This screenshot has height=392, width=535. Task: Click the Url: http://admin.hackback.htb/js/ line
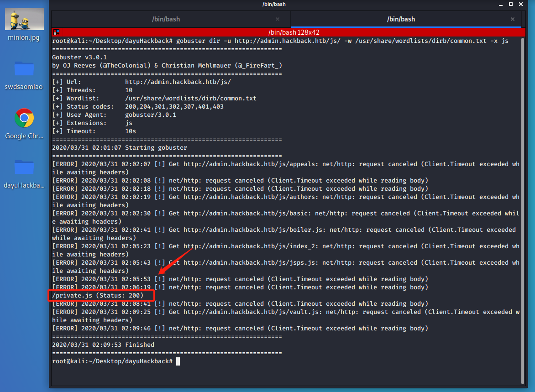tap(141, 82)
